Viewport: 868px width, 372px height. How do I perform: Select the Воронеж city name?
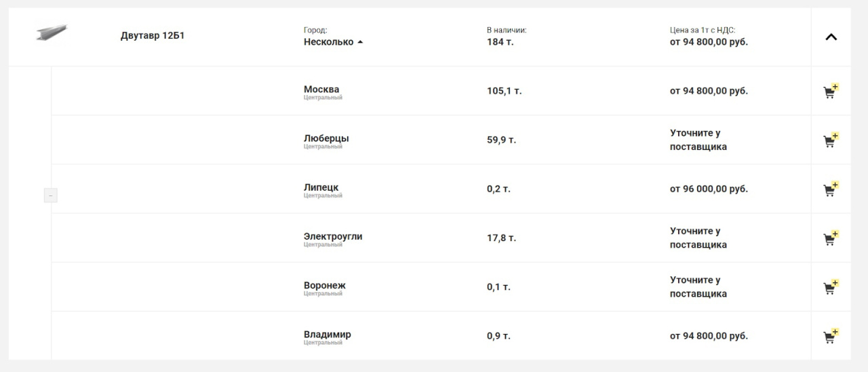click(x=325, y=285)
